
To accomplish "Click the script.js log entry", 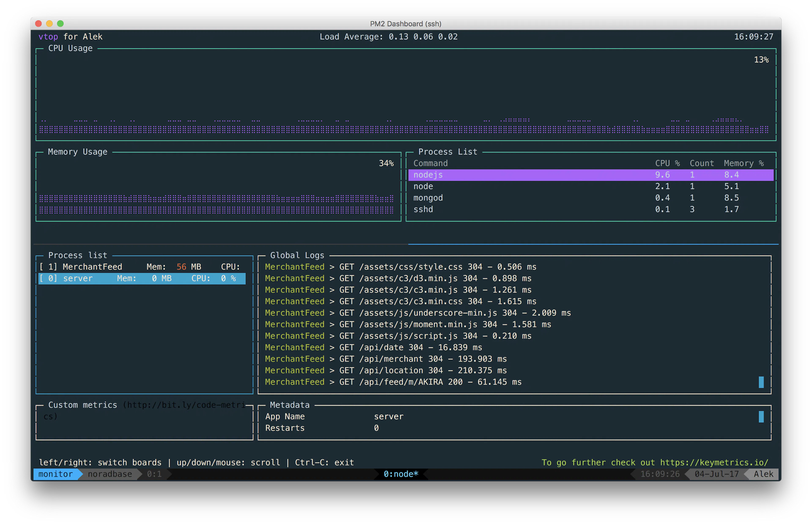I will point(398,336).
